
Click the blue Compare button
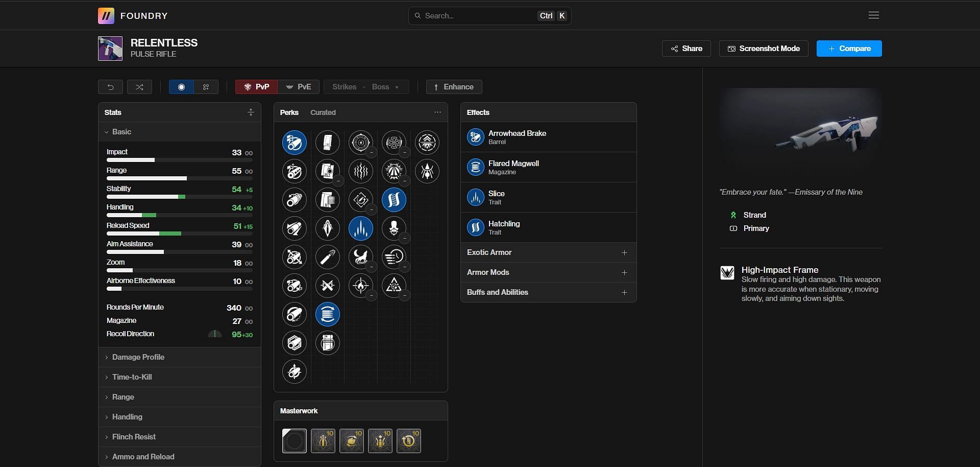[849, 49]
